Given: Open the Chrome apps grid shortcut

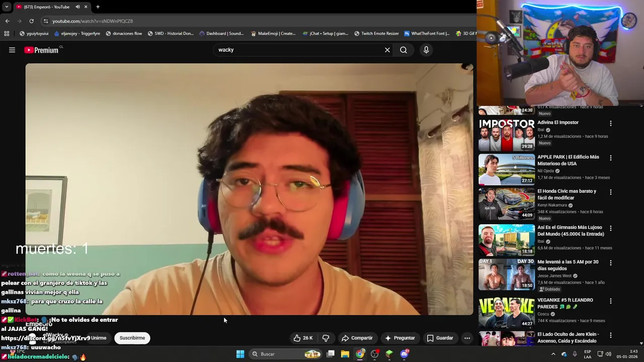Looking at the screenshot, I should pyautogui.click(x=7, y=34).
